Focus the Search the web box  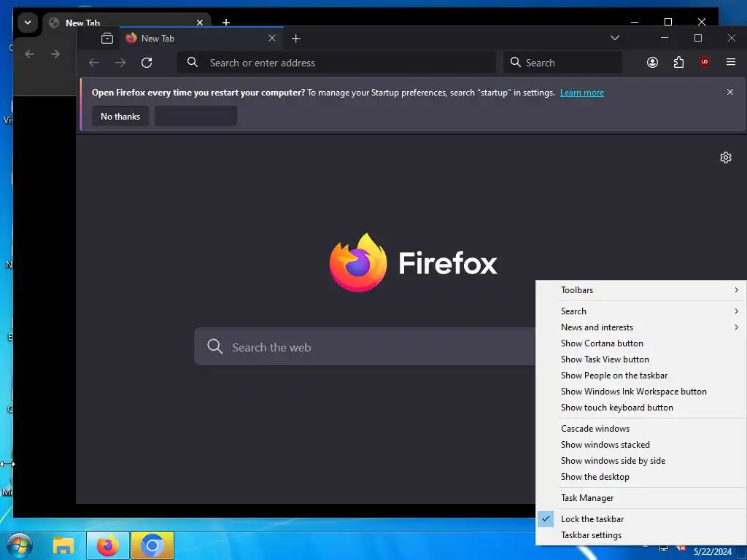coord(365,346)
